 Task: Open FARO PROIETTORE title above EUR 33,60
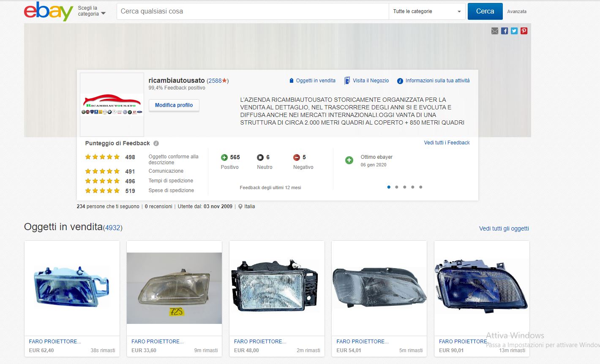[158, 341]
